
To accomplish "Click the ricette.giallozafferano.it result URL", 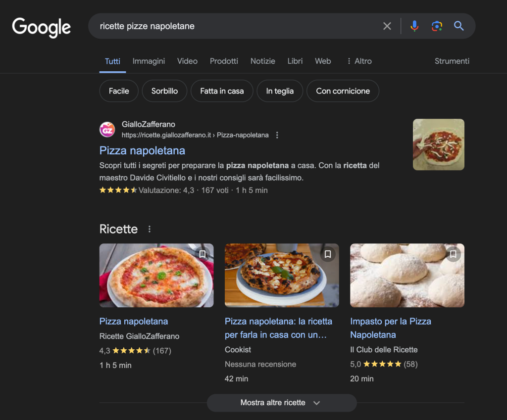I will (x=195, y=135).
